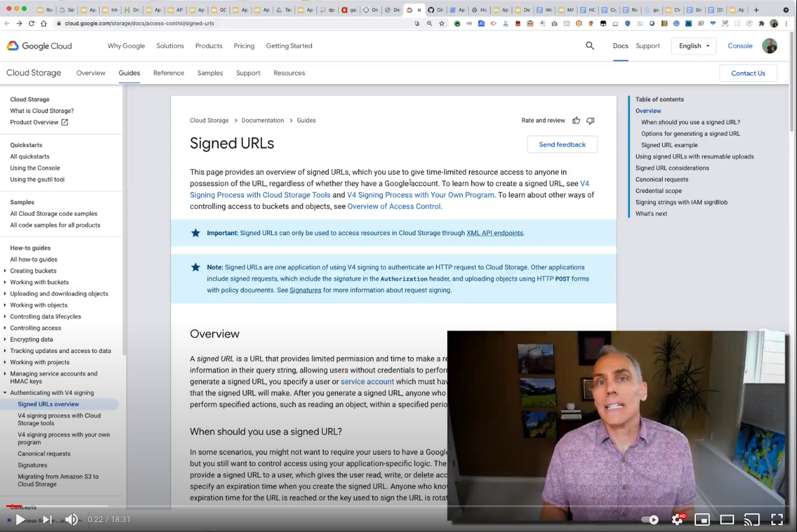Open a new browser tab
This screenshot has height=532, width=797.
coord(756,10)
